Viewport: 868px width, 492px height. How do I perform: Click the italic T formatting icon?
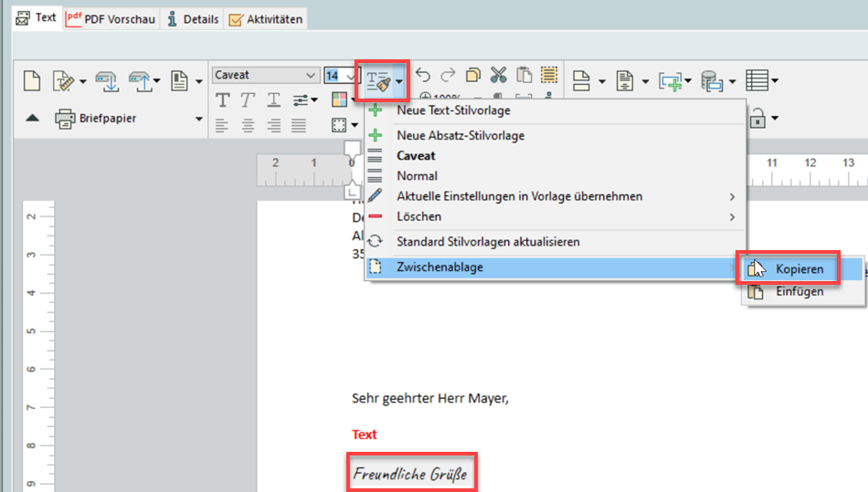[248, 99]
